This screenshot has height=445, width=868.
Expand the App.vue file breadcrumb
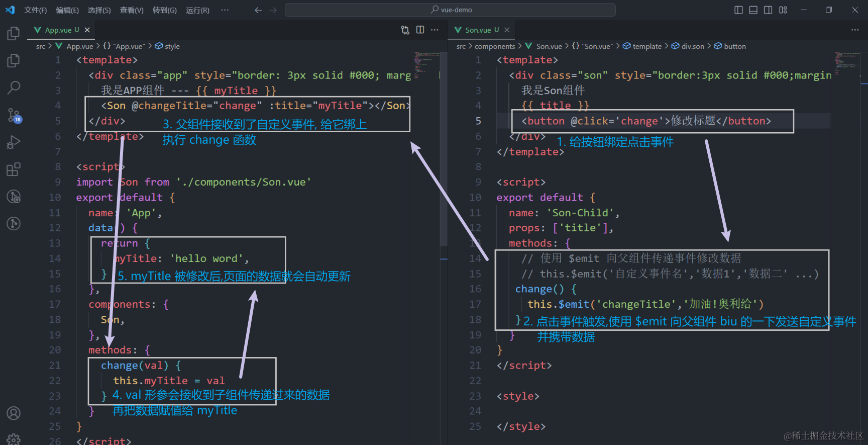[75, 46]
